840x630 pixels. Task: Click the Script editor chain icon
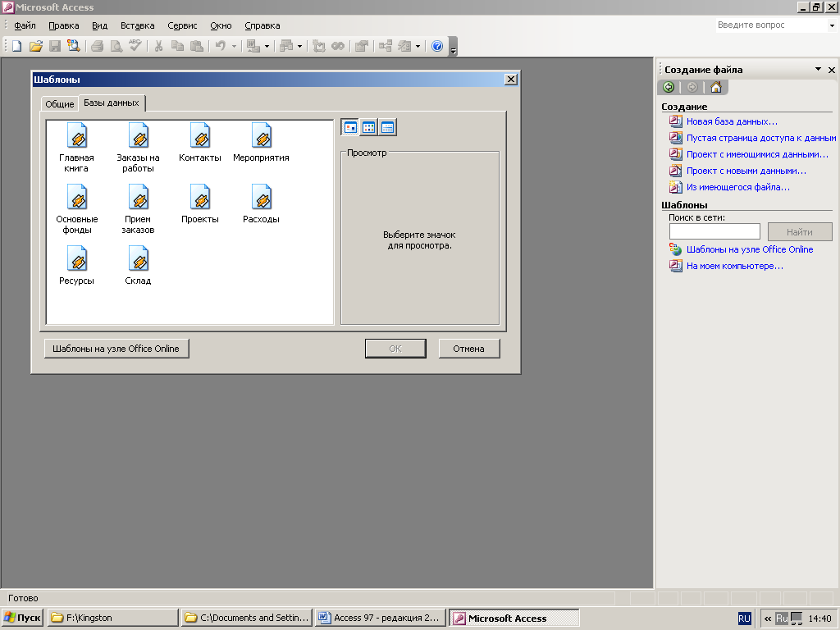pos(338,46)
